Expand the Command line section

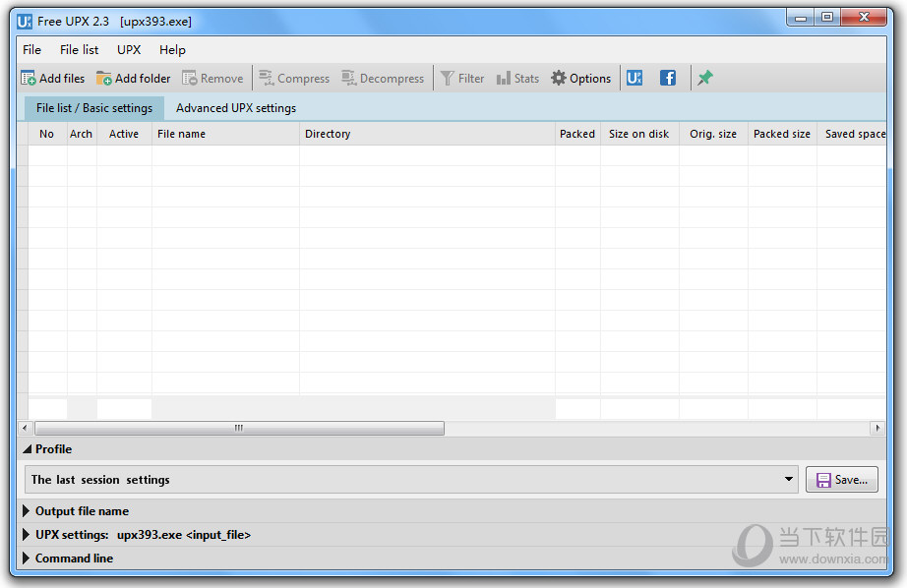[26, 559]
